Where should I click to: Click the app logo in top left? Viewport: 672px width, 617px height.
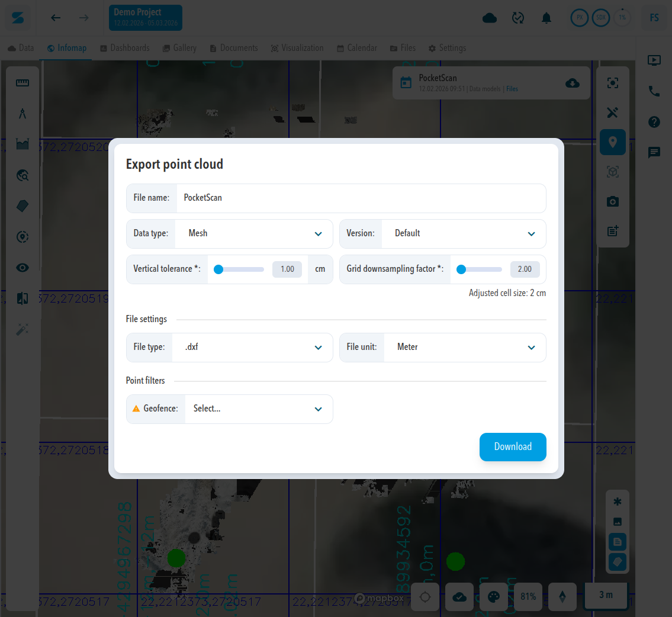coord(18,18)
